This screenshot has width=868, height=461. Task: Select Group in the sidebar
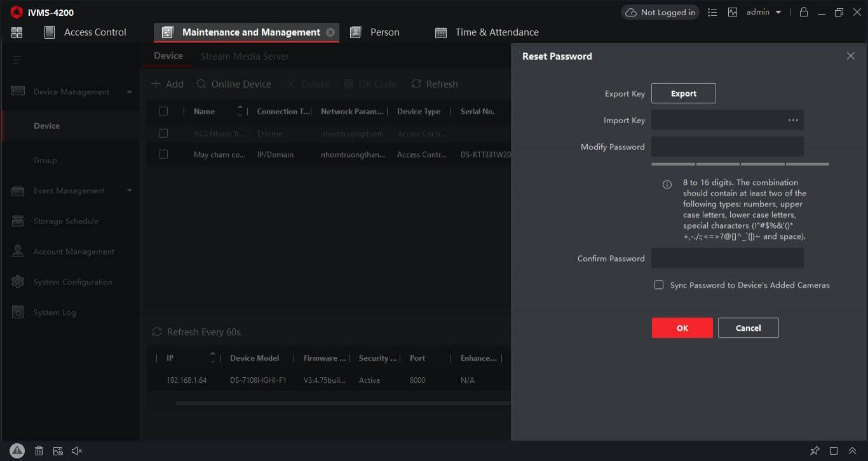[45, 160]
